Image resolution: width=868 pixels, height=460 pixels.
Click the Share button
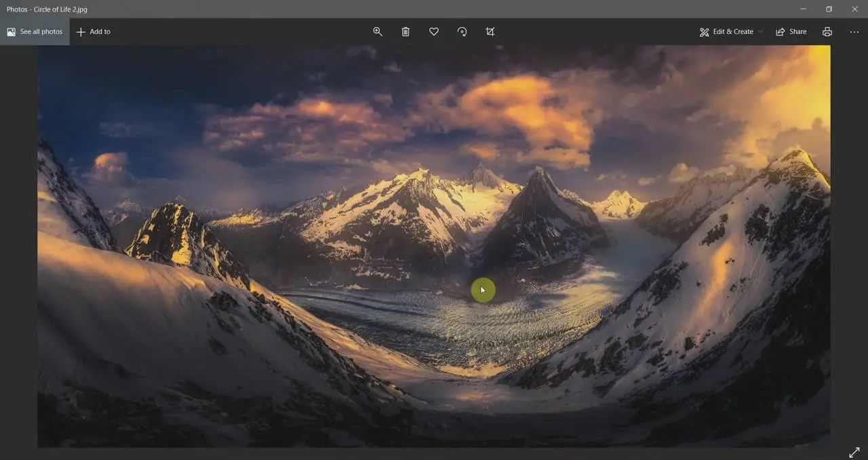pos(791,32)
